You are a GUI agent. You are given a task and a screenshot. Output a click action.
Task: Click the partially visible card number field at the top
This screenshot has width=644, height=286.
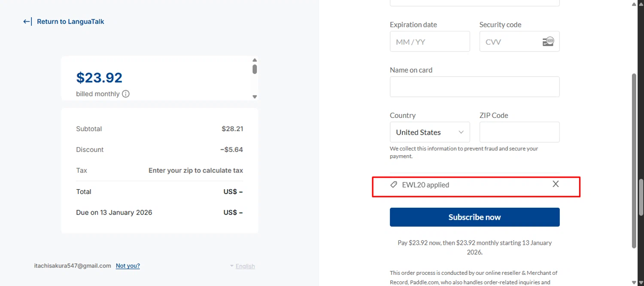click(x=474, y=3)
